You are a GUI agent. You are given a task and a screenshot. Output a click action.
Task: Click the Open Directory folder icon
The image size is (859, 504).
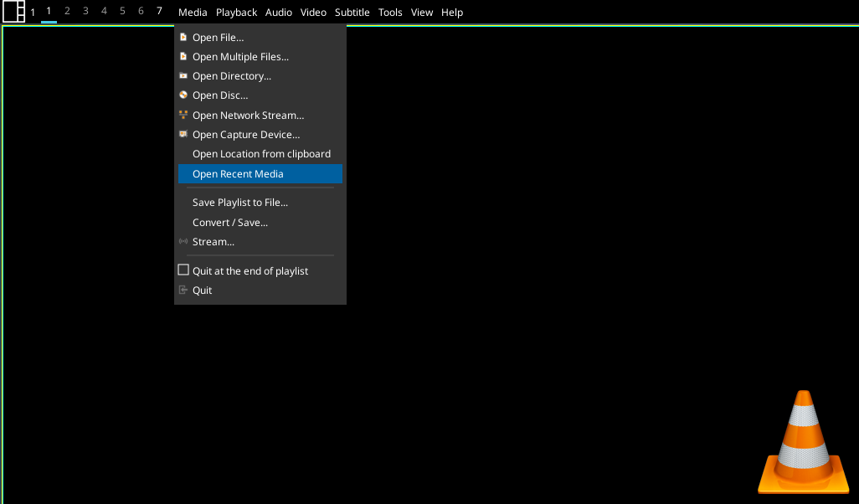(183, 75)
